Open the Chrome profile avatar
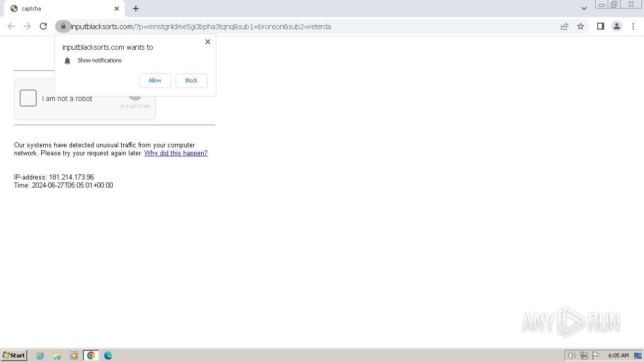This screenshot has width=644, height=362. [x=616, y=26]
